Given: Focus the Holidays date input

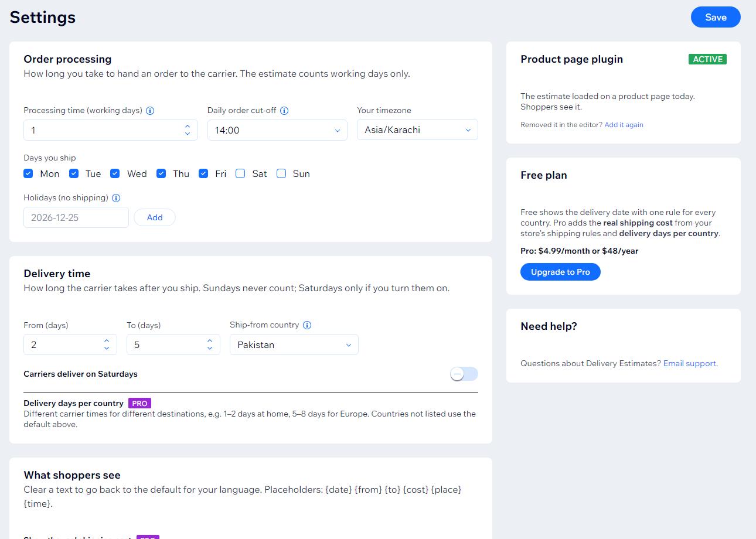Looking at the screenshot, I should [76, 217].
